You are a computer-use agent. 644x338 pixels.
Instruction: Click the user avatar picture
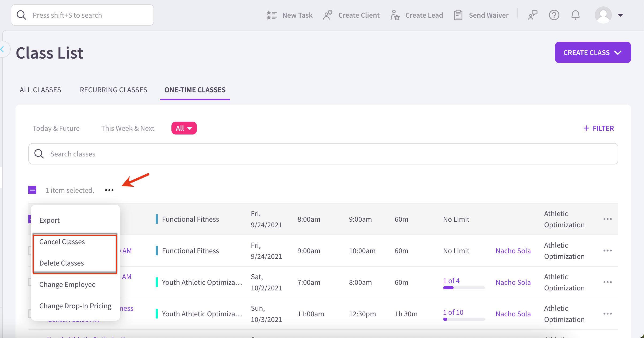603,15
